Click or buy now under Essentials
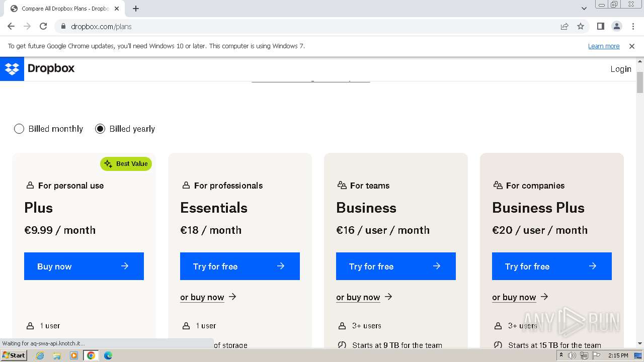The height and width of the screenshot is (362, 644). tap(208, 297)
